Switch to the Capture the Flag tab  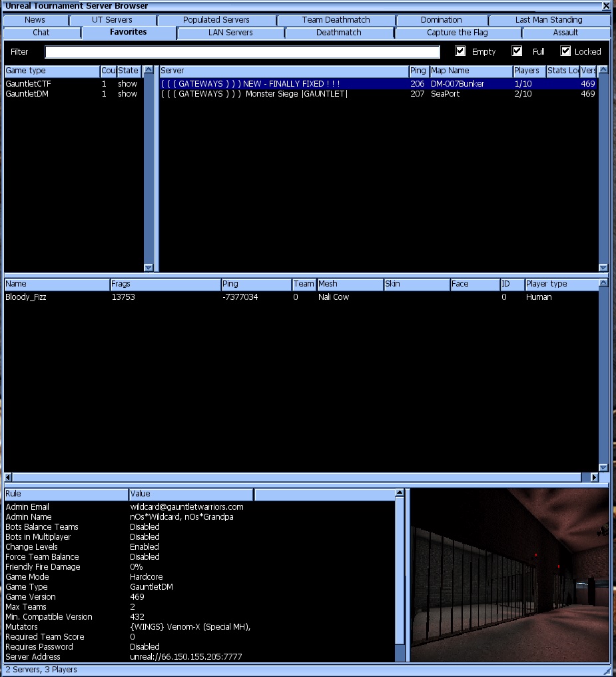pyautogui.click(x=458, y=33)
